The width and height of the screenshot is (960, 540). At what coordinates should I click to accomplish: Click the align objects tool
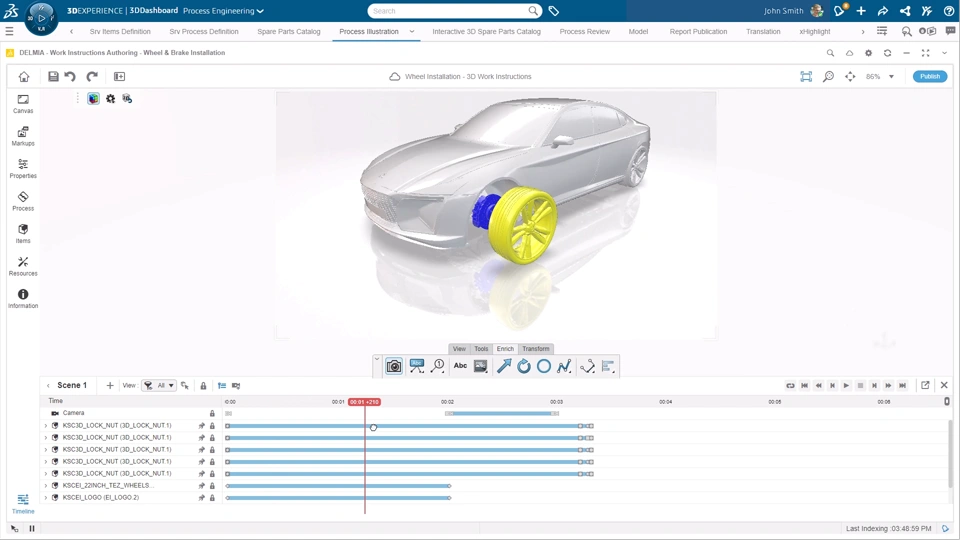pyautogui.click(x=608, y=366)
